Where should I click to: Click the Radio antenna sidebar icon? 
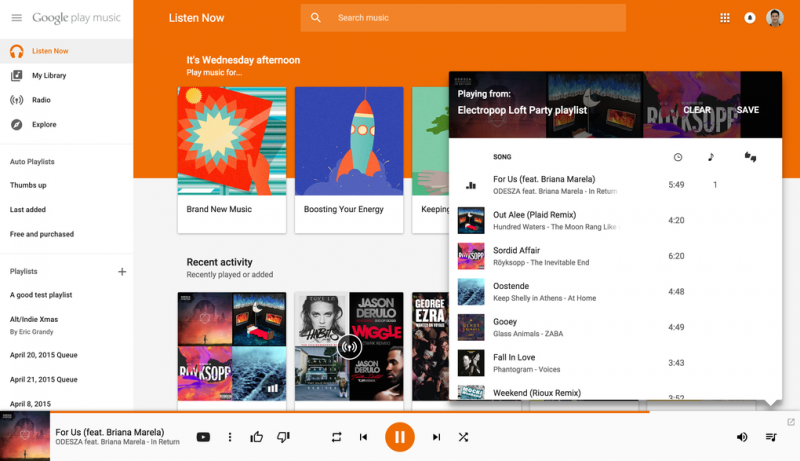pos(17,100)
